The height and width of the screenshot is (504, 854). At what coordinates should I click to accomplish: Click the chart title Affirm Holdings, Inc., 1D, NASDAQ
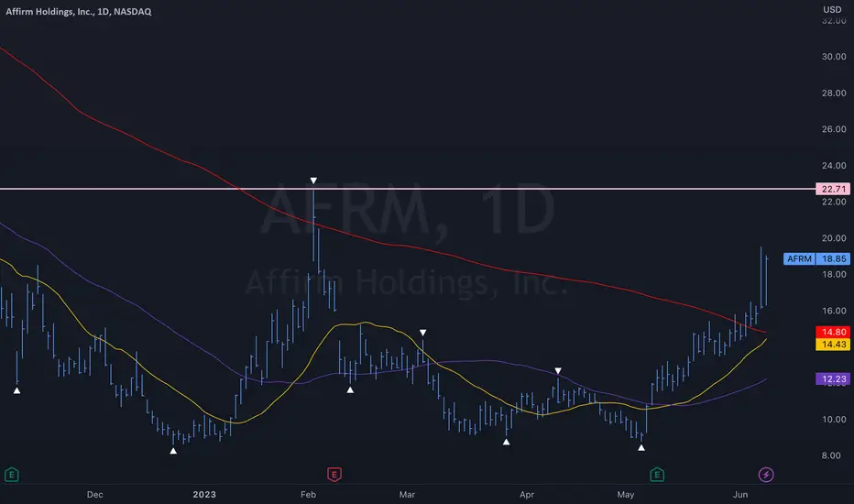click(x=79, y=11)
